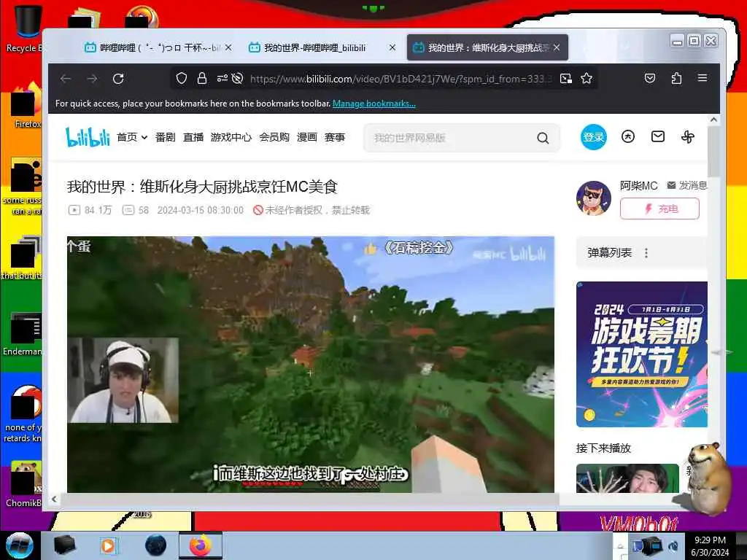The width and height of the screenshot is (747, 560).
Task: Open the 会员购 menu item
Action: pos(274,137)
